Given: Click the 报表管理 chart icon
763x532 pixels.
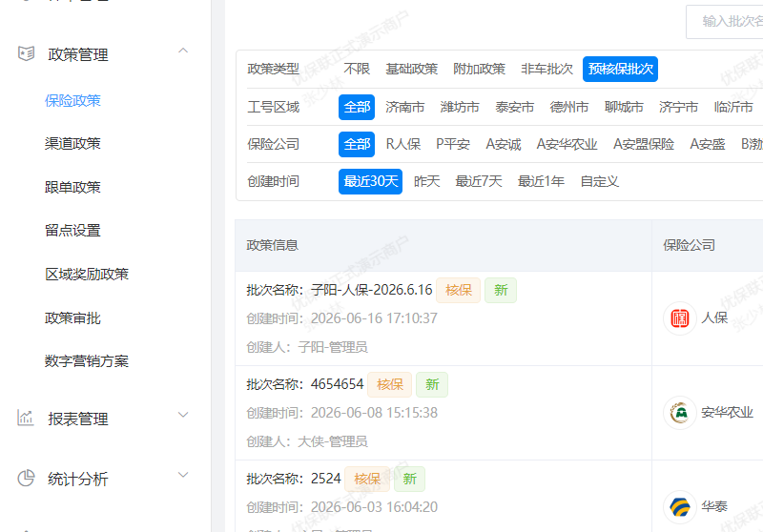Looking at the screenshot, I should (x=26, y=418).
